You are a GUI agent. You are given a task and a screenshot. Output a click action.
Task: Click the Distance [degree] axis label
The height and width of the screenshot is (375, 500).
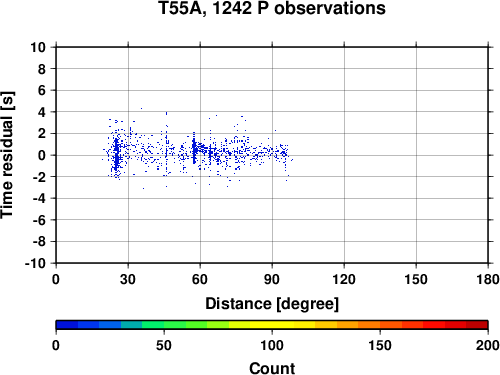(272, 304)
